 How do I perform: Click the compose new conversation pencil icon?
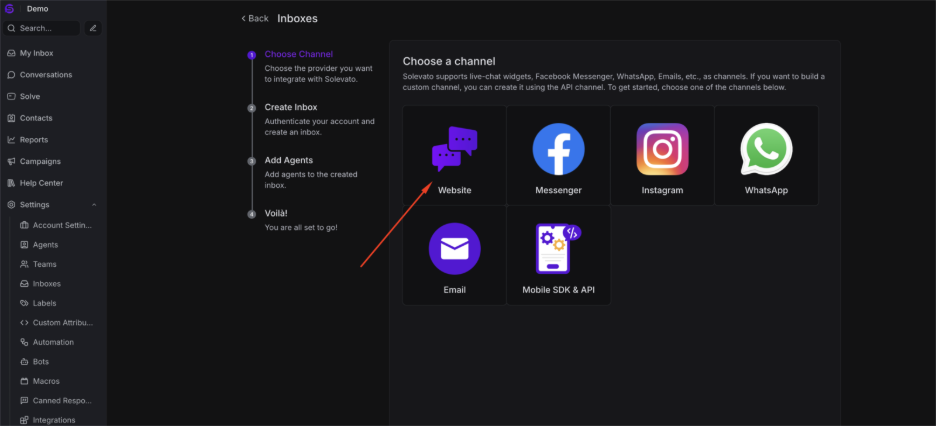(x=93, y=28)
